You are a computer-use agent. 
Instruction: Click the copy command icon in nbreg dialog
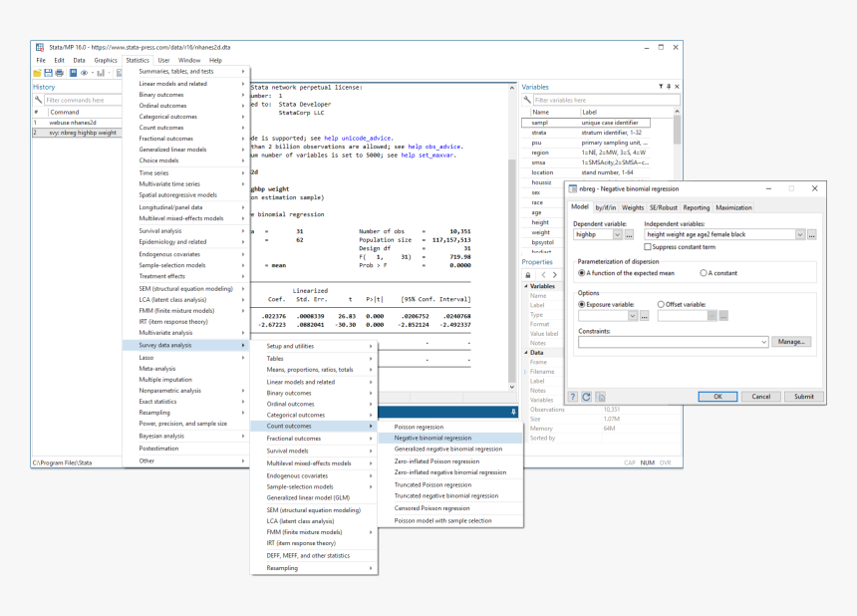(598, 396)
